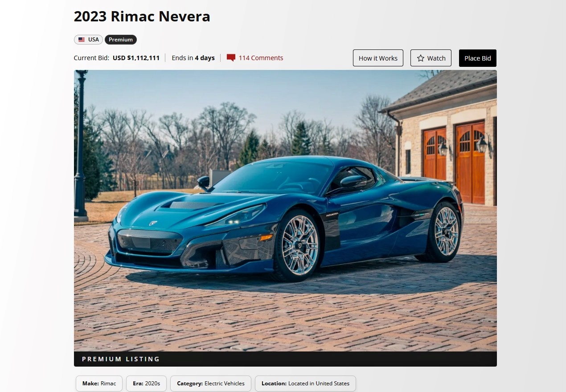566x392 pixels.
Task: Click the PREMIUM LISTING banner text
Action: (121, 359)
